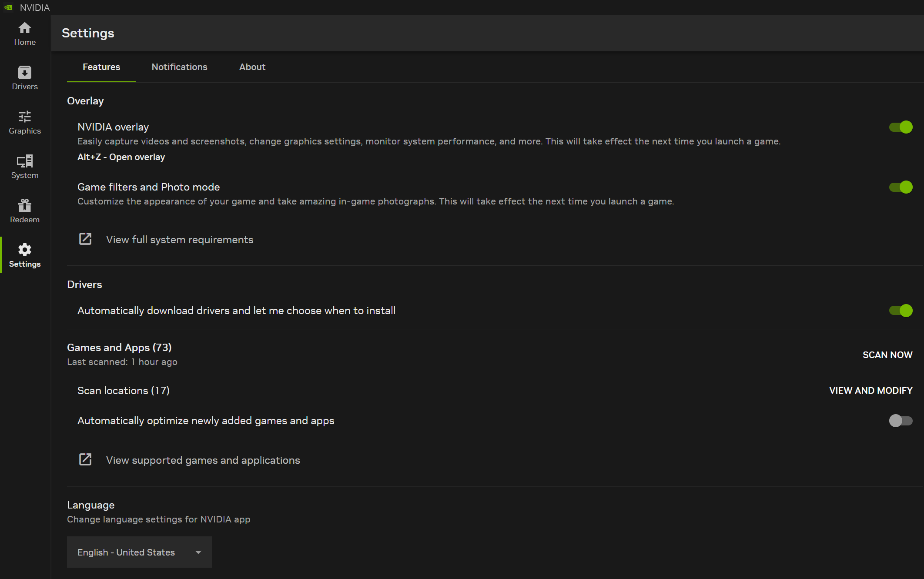This screenshot has width=924, height=579.
Task: Open the Home sidebar icon
Action: tap(25, 28)
